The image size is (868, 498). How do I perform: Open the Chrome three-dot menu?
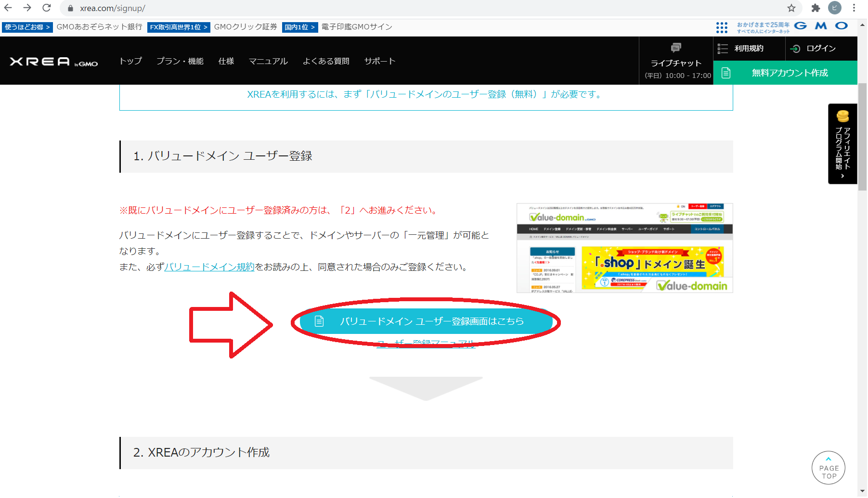[854, 8]
